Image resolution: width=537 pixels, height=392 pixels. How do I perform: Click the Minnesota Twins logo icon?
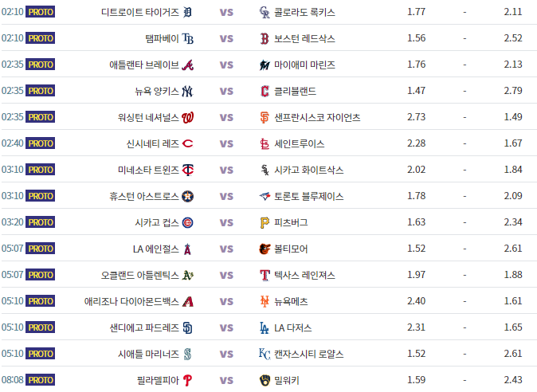click(188, 170)
